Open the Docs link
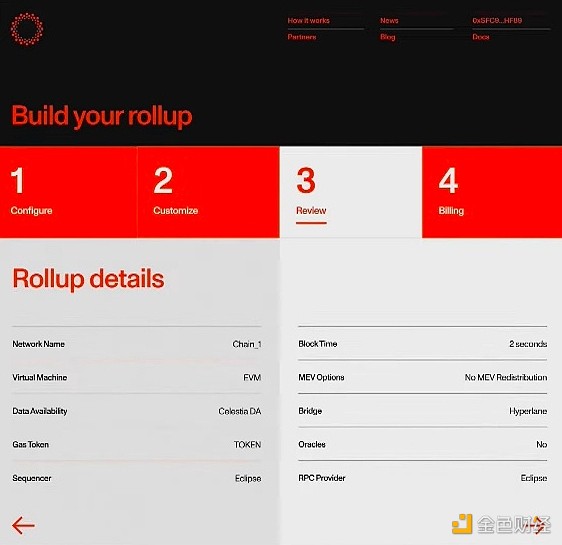Image resolution: width=562 pixels, height=545 pixels. tap(481, 37)
